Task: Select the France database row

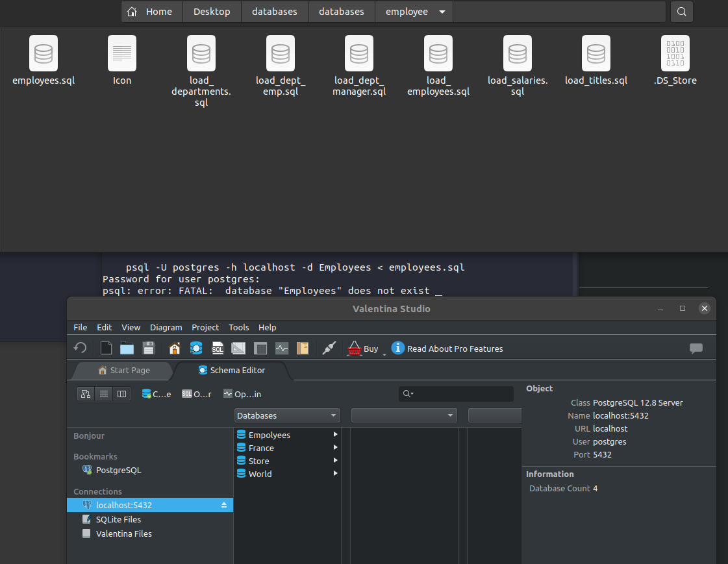Action: (288, 448)
